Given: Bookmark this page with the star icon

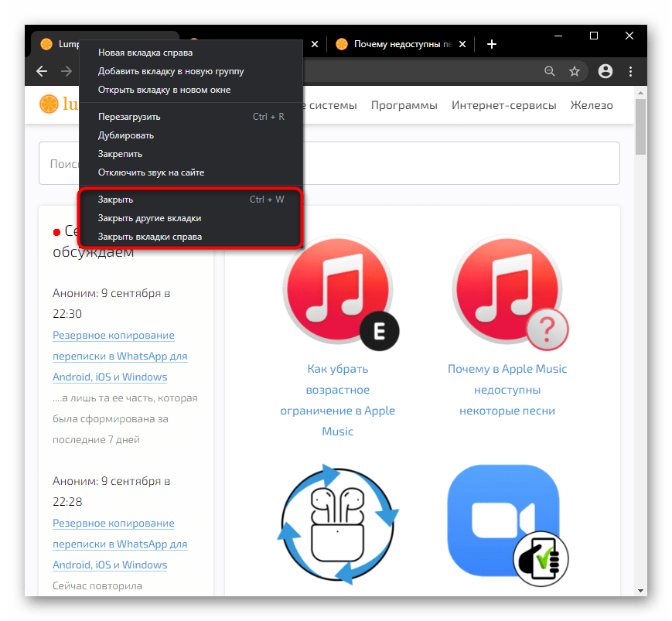Looking at the screenshot, I should click(575, 71).
